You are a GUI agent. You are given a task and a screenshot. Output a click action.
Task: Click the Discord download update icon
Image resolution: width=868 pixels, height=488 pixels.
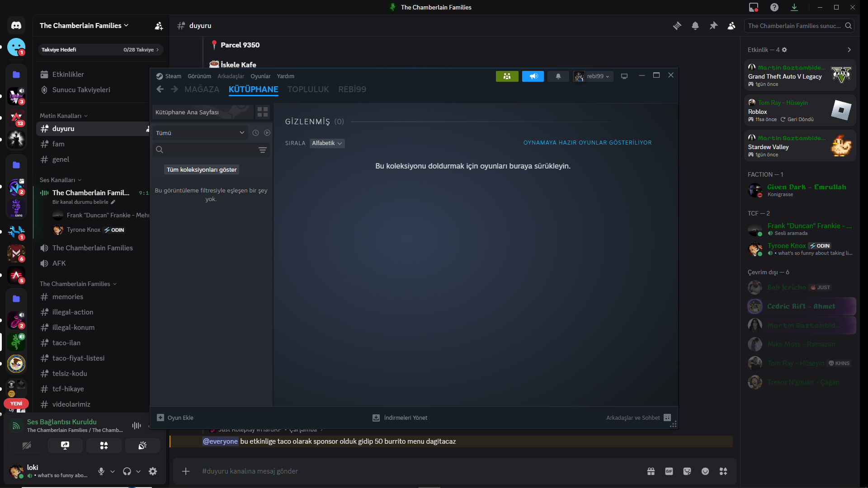pos(794,7)
